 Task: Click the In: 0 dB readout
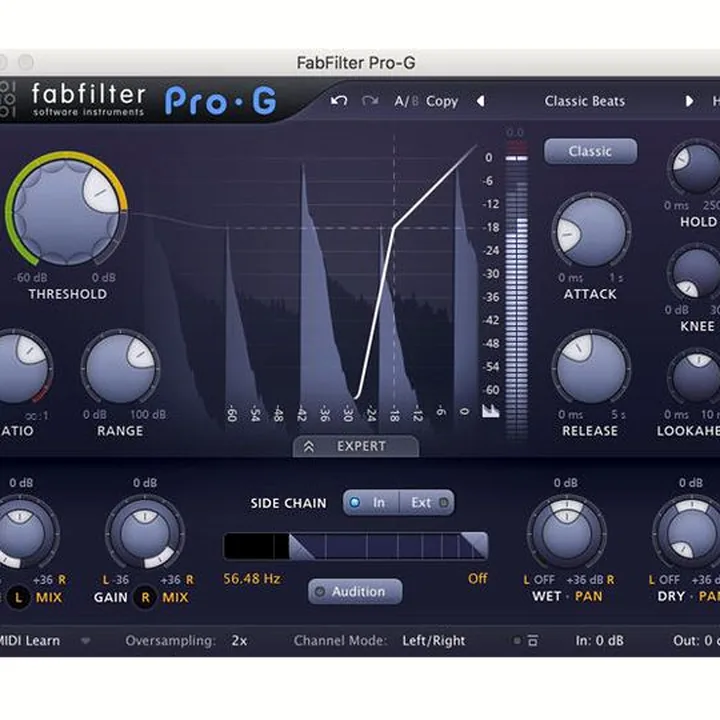click(599, 641)
